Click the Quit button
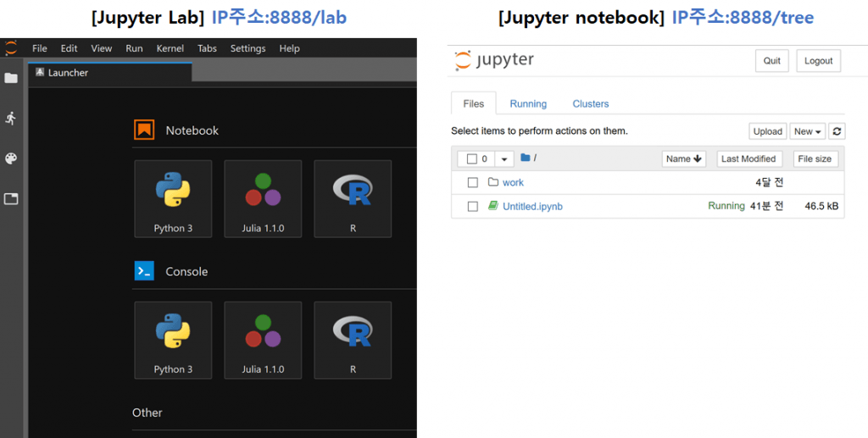868x438 pixels. [x=772, y=61]
